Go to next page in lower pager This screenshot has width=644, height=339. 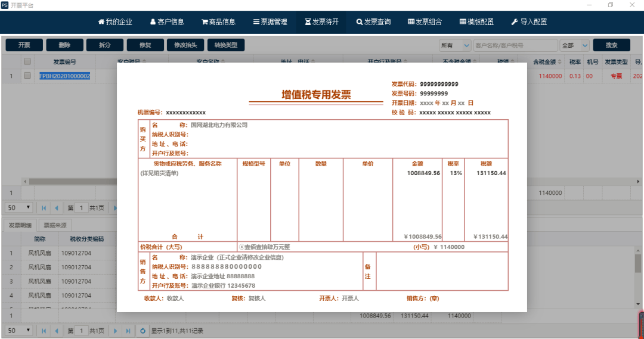click(x=116, y=331)
